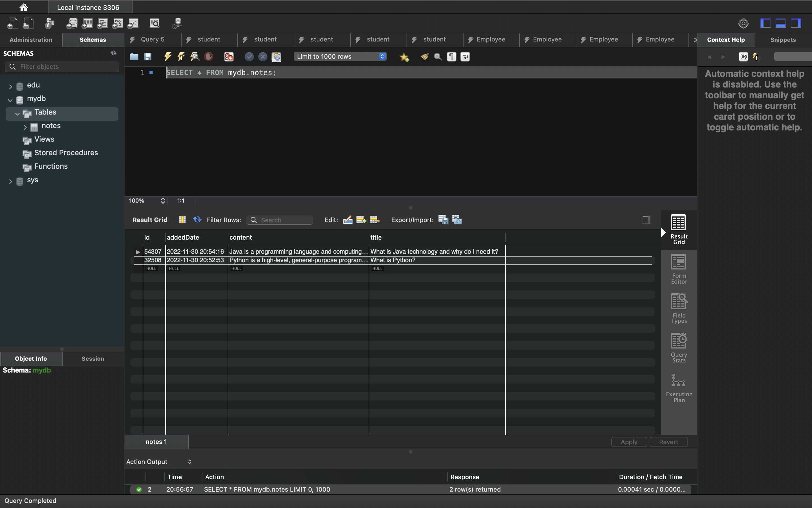812x508 pixels.
Task: Reconnect to DBMS icon
Action: [x=177, y=23]
